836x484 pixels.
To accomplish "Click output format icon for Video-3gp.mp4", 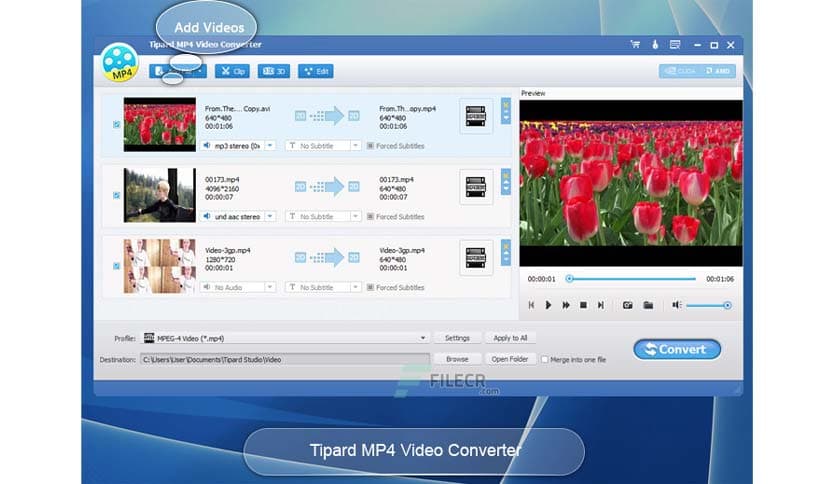I will (476, 257).
